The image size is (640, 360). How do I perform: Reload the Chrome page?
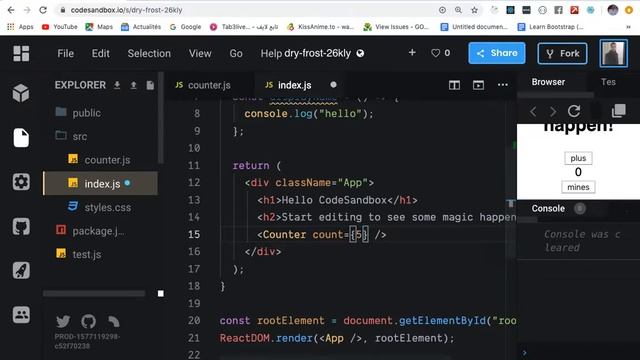coord(43,10)
